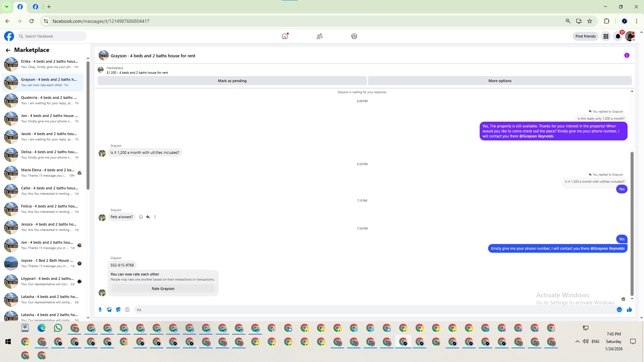Screen dimensions: 644x362
Task: Open the Facebook apps grid menu
Action: click(606, 36)
